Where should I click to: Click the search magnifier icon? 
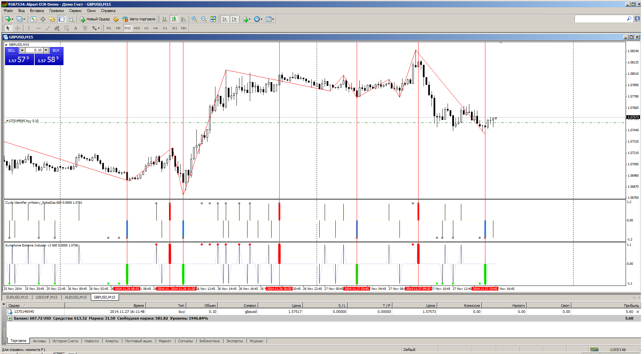(x=629, y=19)
